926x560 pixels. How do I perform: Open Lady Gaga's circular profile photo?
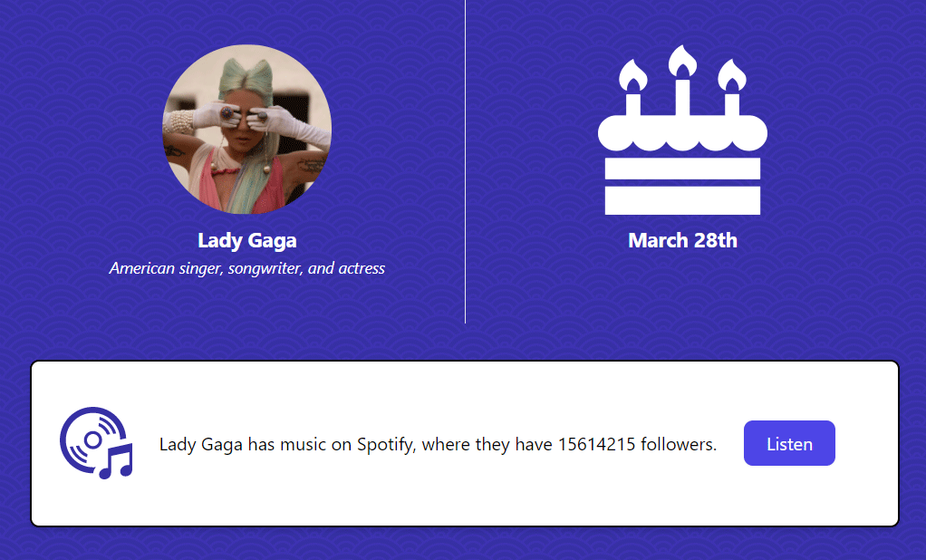[246, 130]
